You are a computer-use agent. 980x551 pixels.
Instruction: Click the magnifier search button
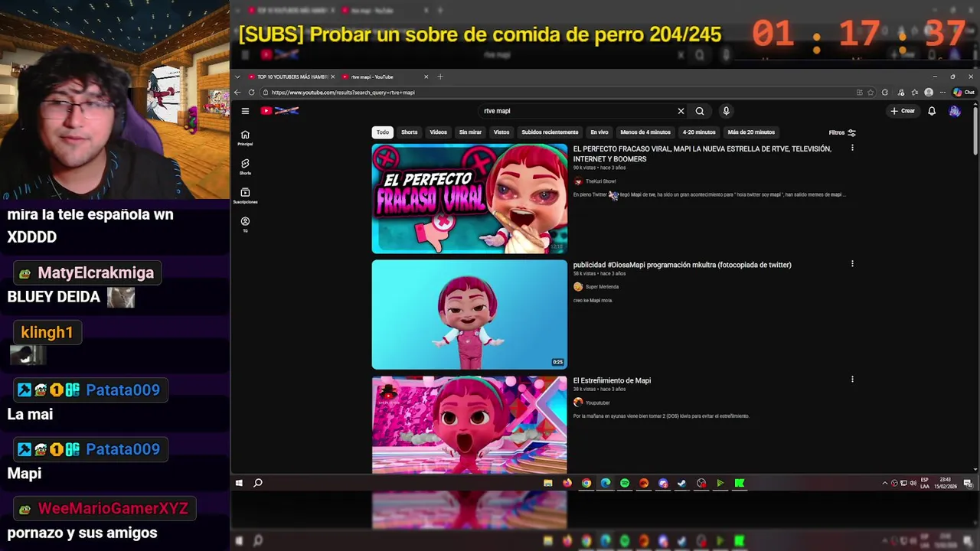(700, 111)
